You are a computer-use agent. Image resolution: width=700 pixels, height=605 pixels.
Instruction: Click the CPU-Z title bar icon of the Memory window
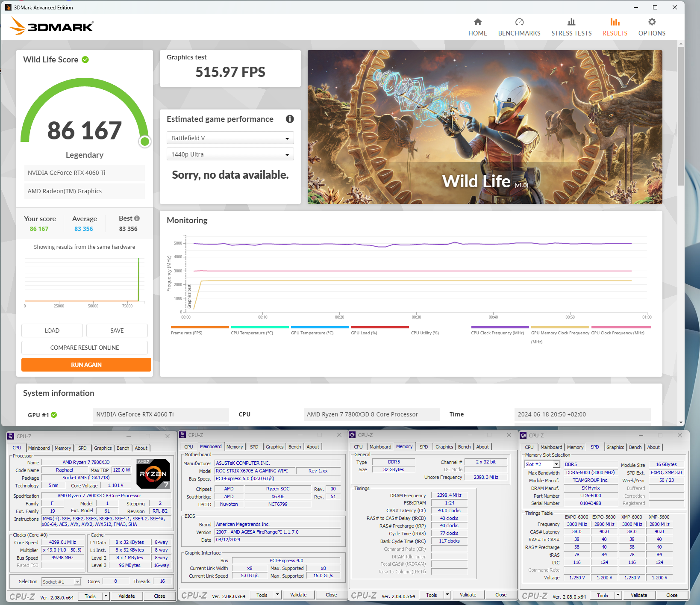click(352, 435)
